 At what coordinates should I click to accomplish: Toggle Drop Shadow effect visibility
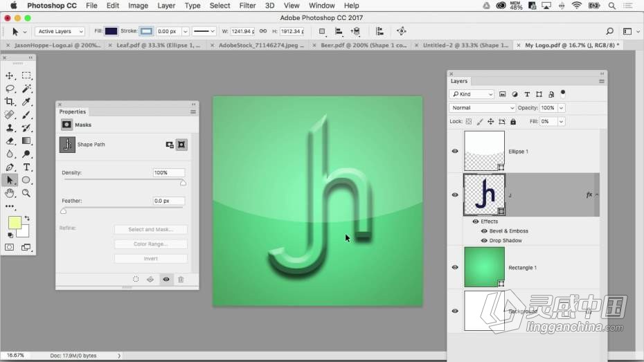click(484, 240)
